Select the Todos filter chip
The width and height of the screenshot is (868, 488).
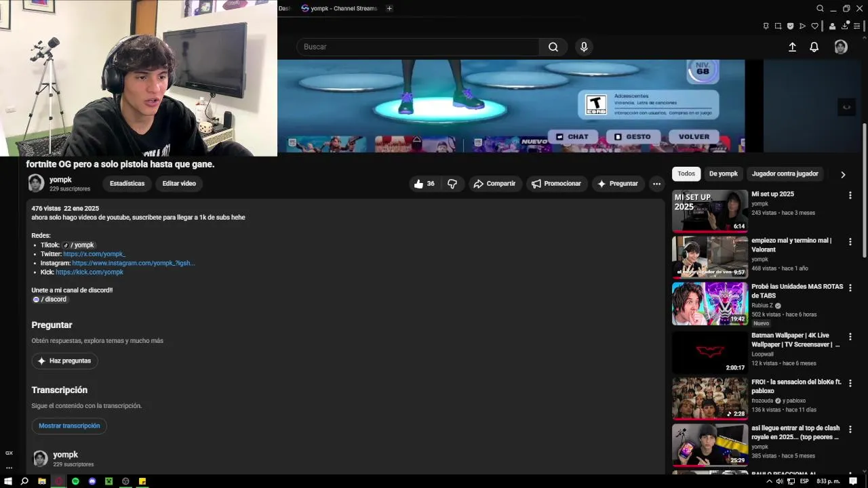tap(686, 174)
